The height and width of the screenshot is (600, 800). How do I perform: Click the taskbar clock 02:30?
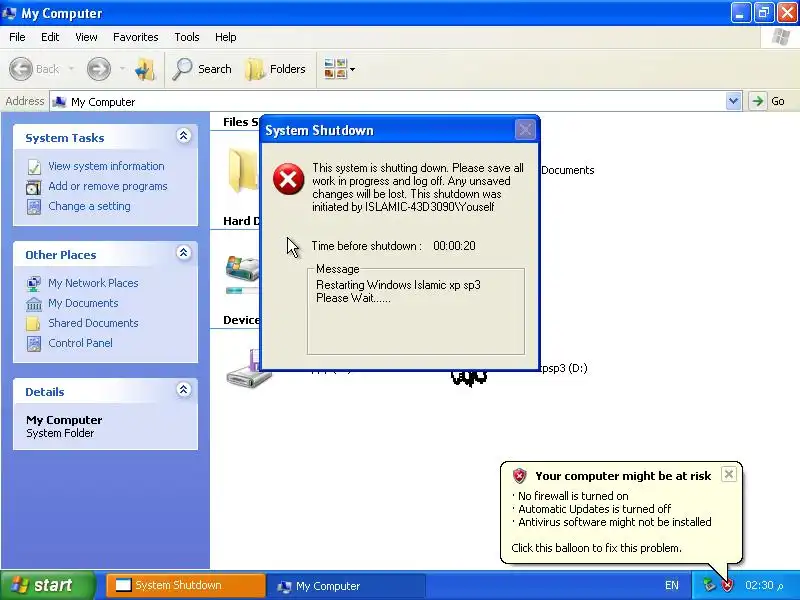click(764, 585)
